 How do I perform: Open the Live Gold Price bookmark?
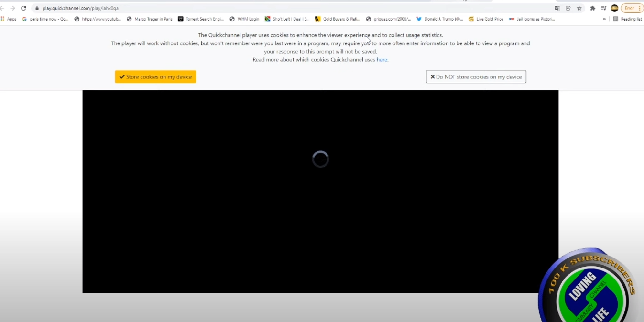[x=486, y=19]
